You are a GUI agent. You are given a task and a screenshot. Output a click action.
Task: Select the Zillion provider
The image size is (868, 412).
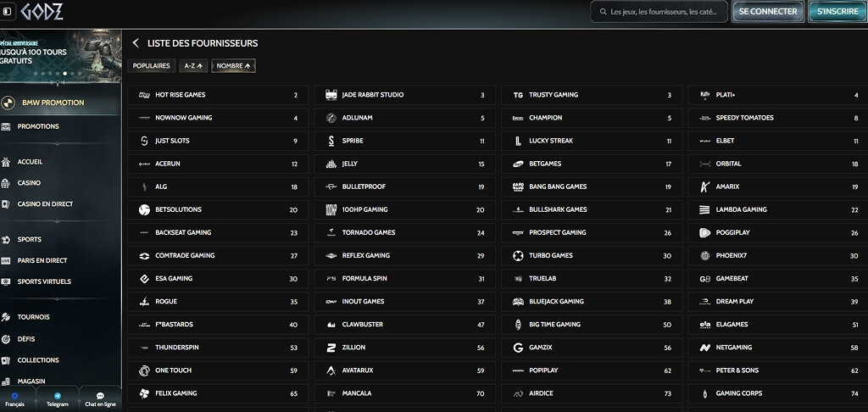tap(404, 348)
